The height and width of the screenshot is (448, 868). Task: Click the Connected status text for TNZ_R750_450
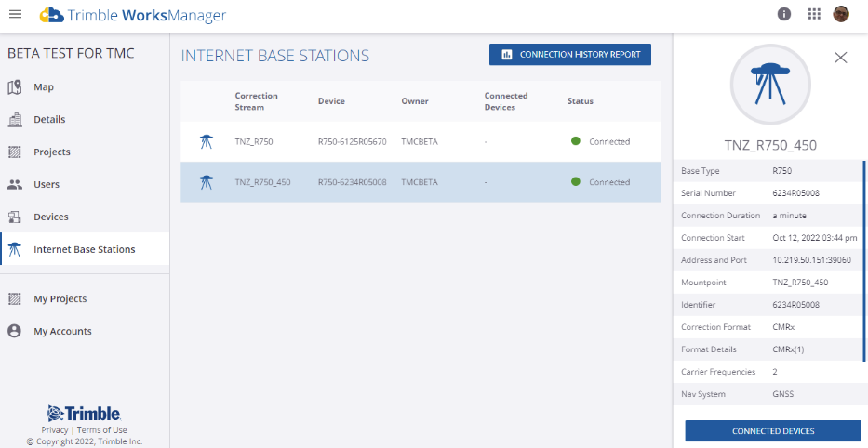609,182
